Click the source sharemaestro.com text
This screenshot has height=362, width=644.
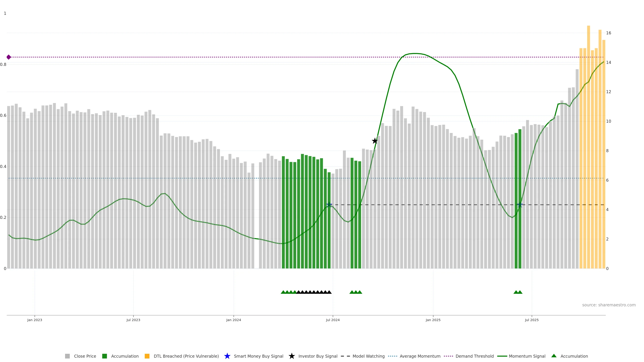pyautogui.click(x=608, y=305)
